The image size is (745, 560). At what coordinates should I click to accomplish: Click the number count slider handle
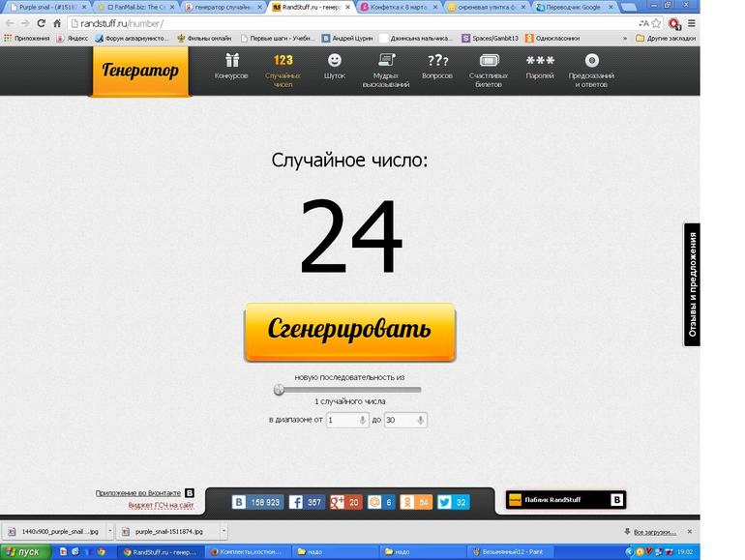[x=279, y=390]
